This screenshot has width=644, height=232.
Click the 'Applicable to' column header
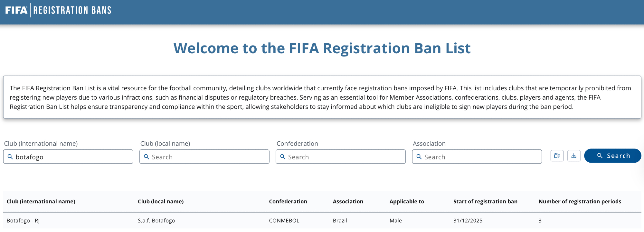pyautogui.click(x=407, y=201)
